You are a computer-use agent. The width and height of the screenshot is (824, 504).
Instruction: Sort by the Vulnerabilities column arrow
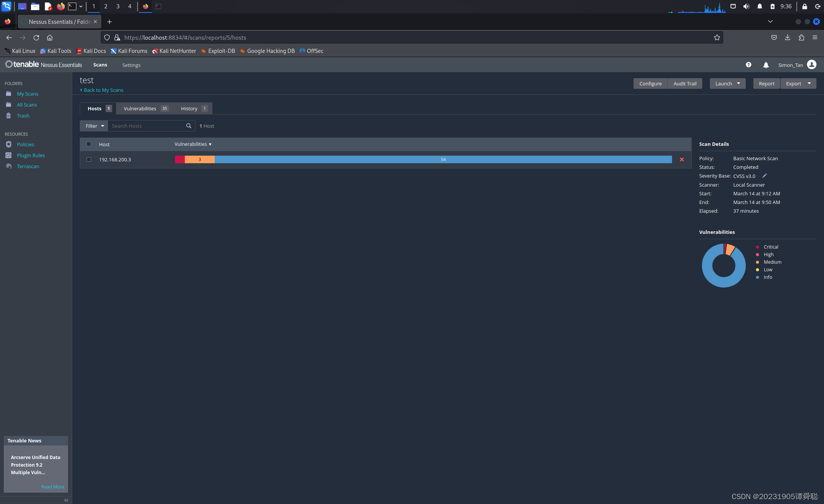point(210,144)
